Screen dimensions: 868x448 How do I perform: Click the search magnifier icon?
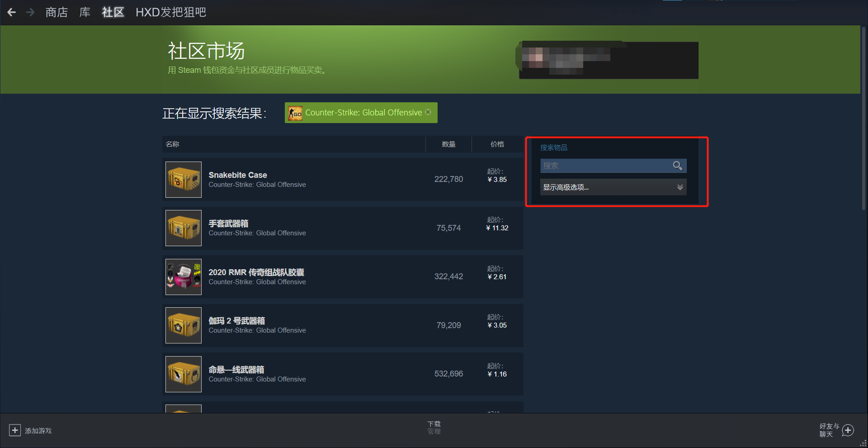[x=677, y=166]
